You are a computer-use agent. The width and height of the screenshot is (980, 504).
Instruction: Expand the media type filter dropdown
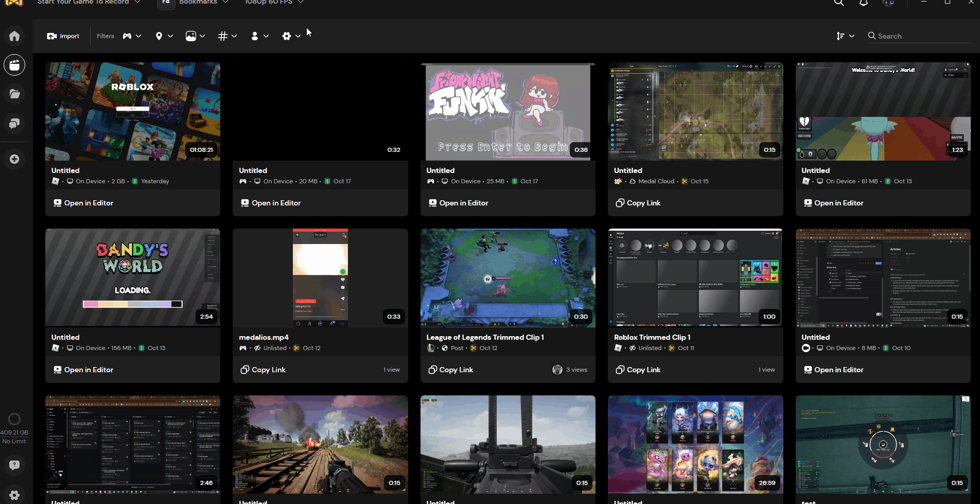196,36
